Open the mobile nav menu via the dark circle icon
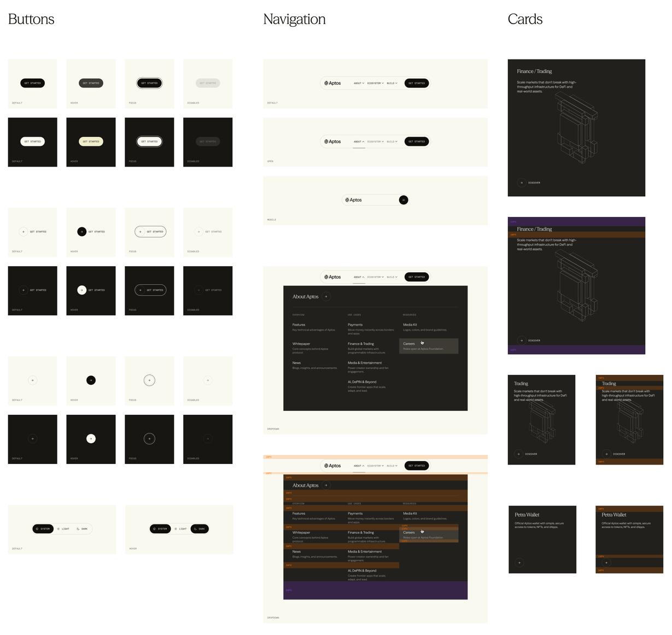672x635 pixels. 403,200
